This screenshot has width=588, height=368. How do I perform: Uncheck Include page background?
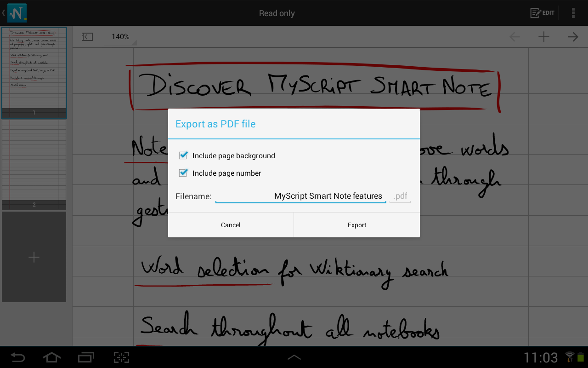[183, 155]
